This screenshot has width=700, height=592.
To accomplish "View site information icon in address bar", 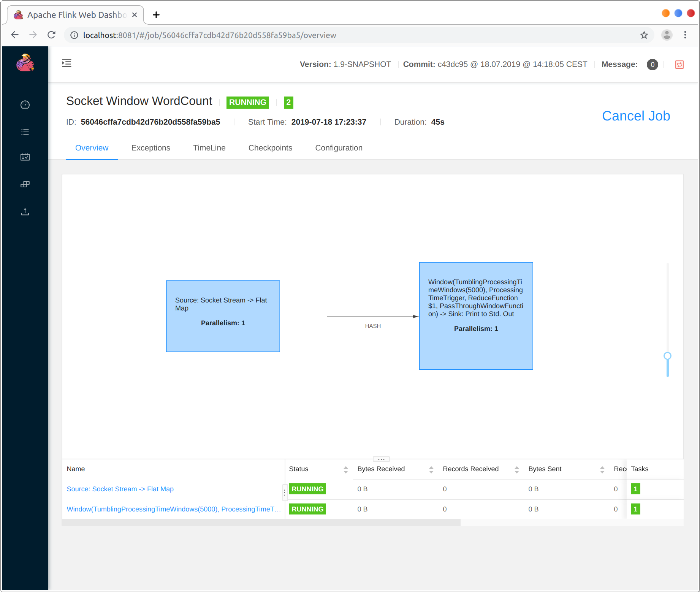I will click(74, 35).
